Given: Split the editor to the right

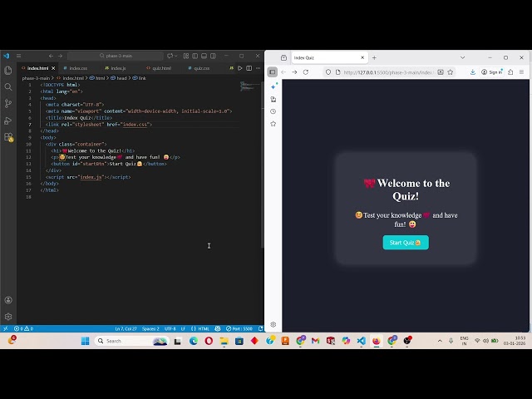Looking at the screenshot, I should [249, 68].
